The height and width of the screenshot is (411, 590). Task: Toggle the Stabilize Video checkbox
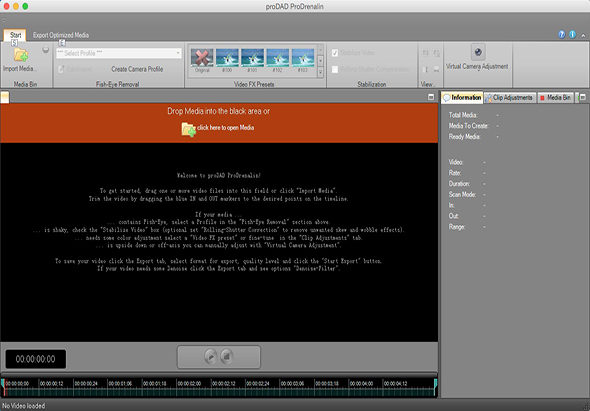click(335, 53)
